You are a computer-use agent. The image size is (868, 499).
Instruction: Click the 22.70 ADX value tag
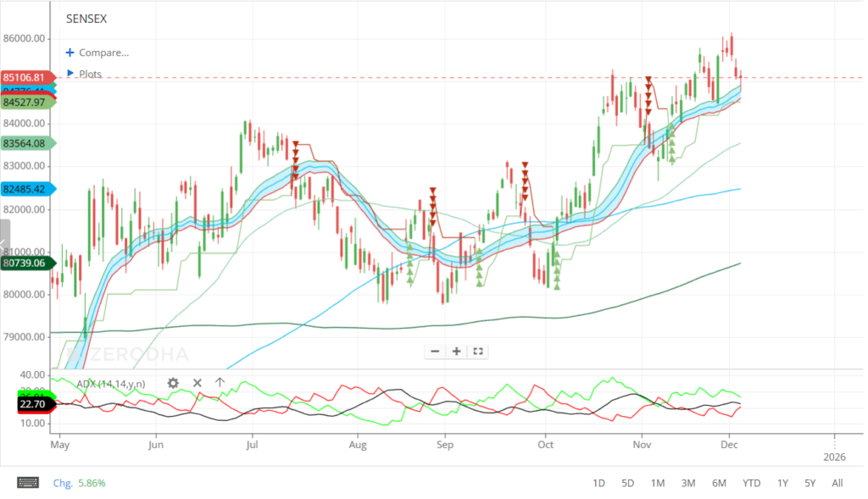pyautogui.click(x=32, y=404)
